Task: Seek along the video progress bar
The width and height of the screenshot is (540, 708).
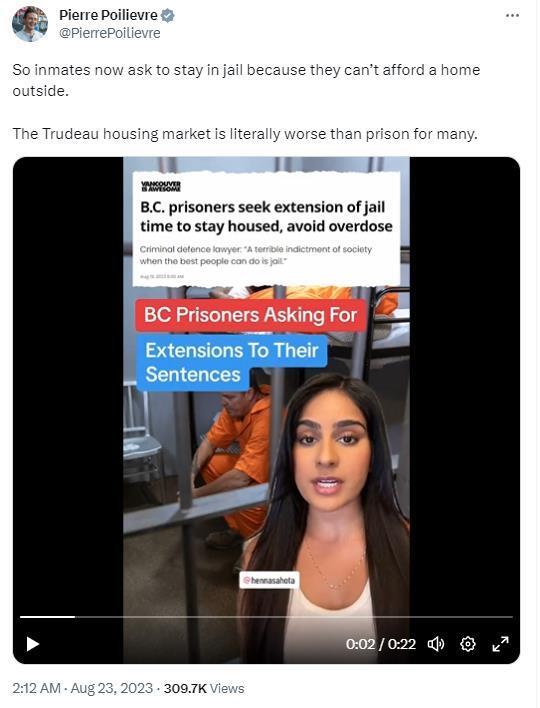Action: coord(266,617)
